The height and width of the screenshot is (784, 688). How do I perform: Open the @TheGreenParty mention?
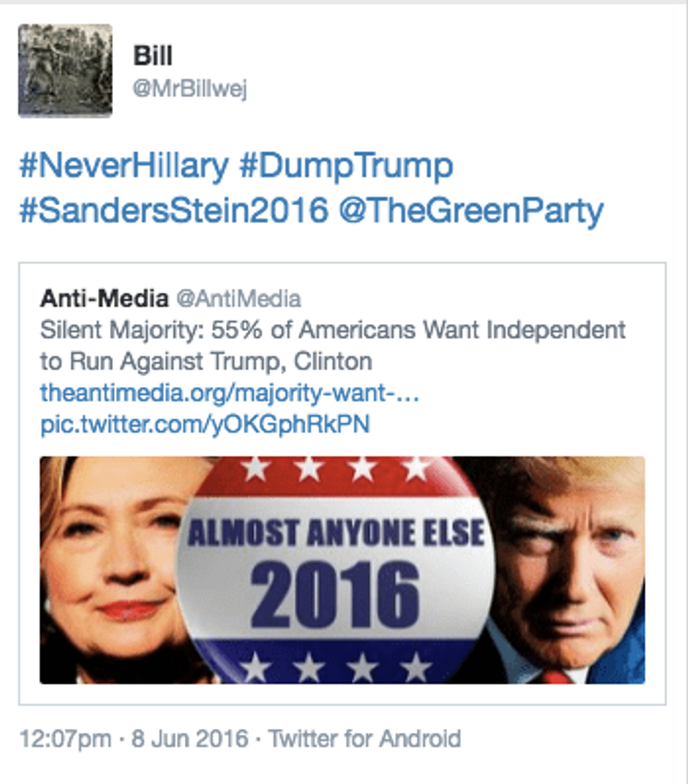click(471, 211)
